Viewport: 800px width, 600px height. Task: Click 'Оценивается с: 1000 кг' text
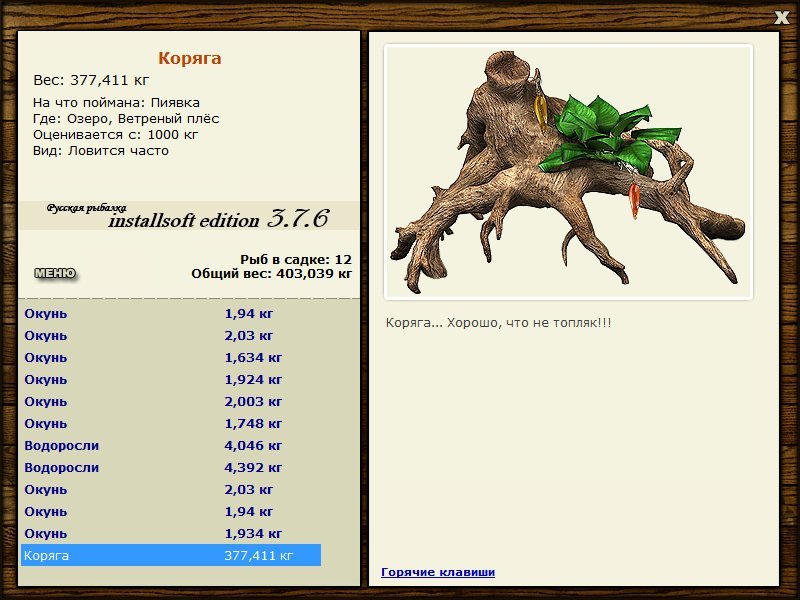(115, 135)
